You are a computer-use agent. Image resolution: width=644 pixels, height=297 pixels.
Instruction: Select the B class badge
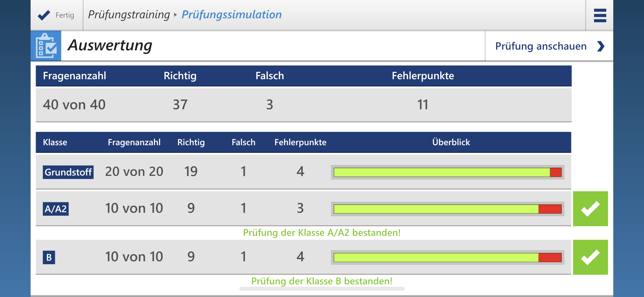coord(49,256)
